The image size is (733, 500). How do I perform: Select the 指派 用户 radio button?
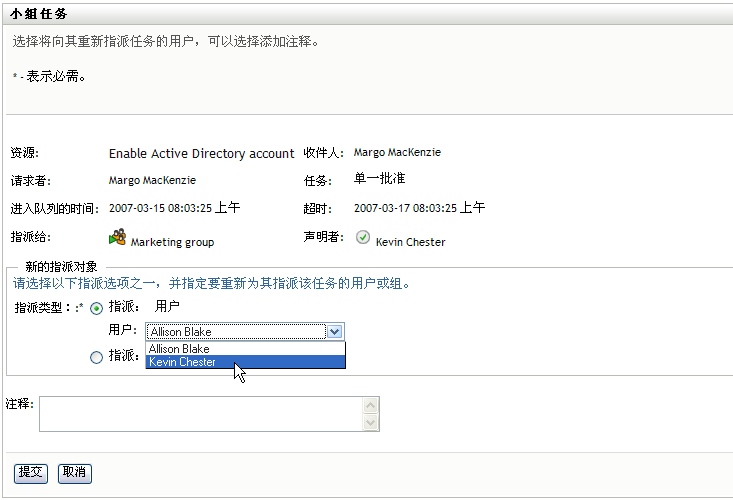97,308
